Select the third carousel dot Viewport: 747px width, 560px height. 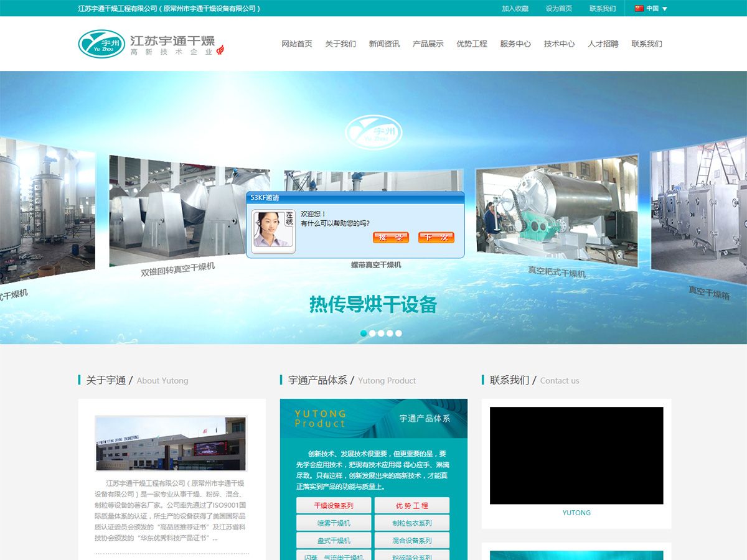381,333
